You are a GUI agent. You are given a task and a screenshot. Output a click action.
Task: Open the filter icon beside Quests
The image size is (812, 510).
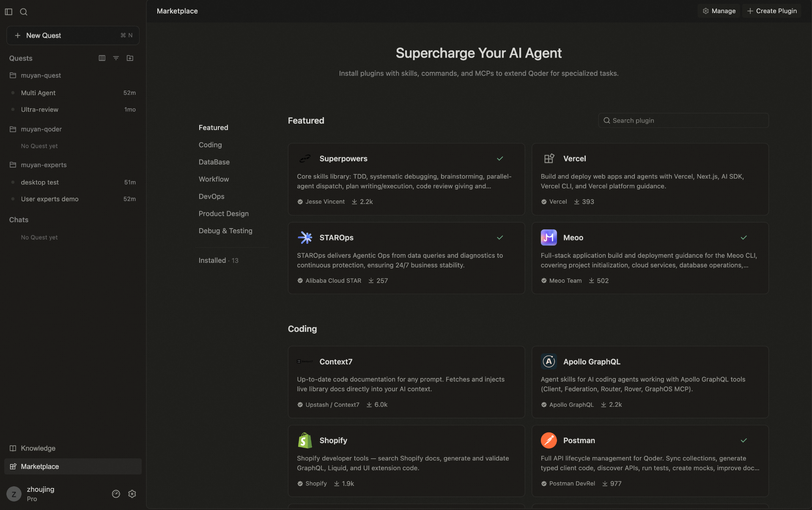coord(116,58)
